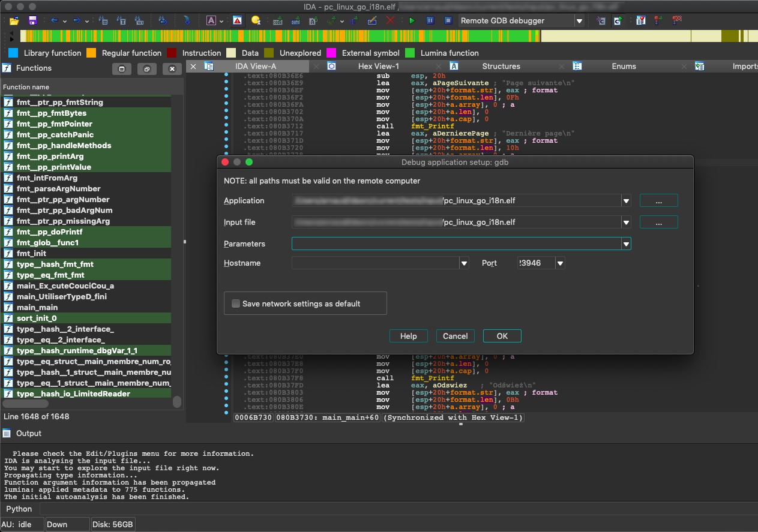Expand the Application path dropdown arrow
The width and height of the screenshot is (758, 532).
[x=626, y=201]
